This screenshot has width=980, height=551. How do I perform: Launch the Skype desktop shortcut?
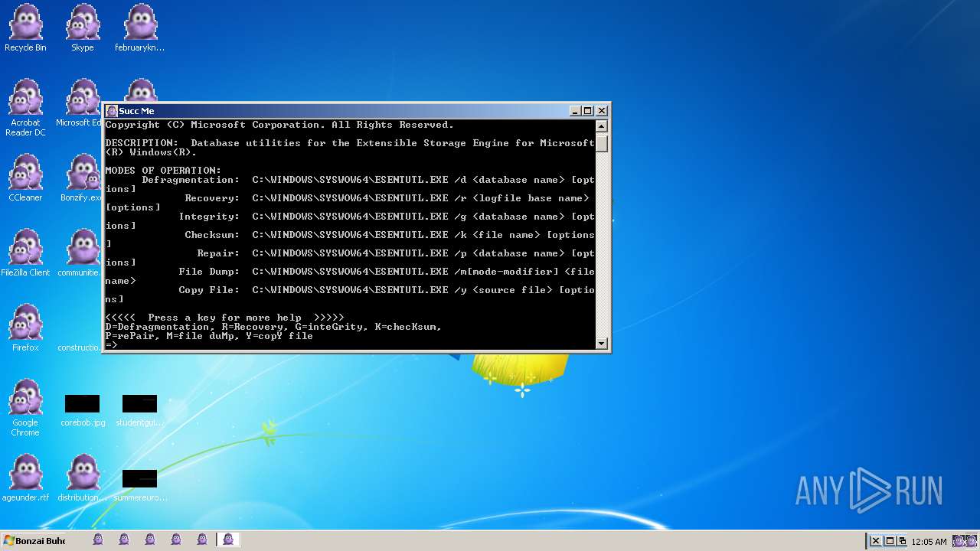[83, 28]
